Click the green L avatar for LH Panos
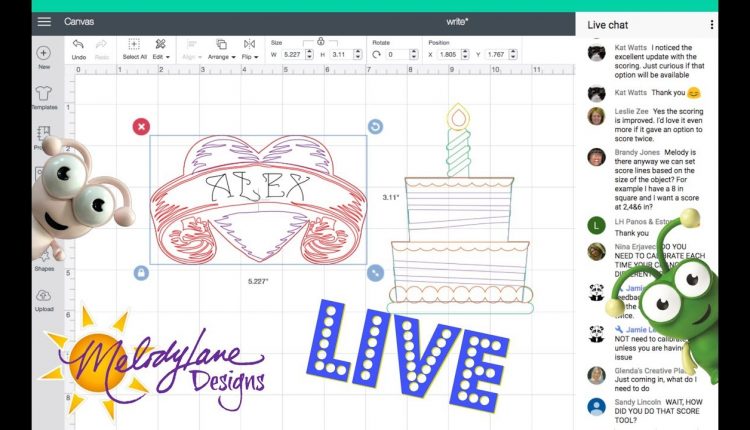 596,225
